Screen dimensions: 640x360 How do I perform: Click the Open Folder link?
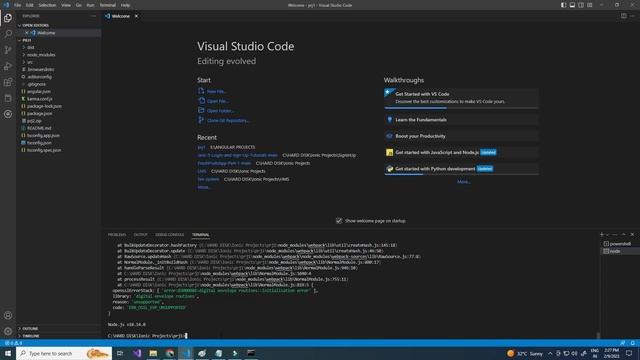pos(220,111)
